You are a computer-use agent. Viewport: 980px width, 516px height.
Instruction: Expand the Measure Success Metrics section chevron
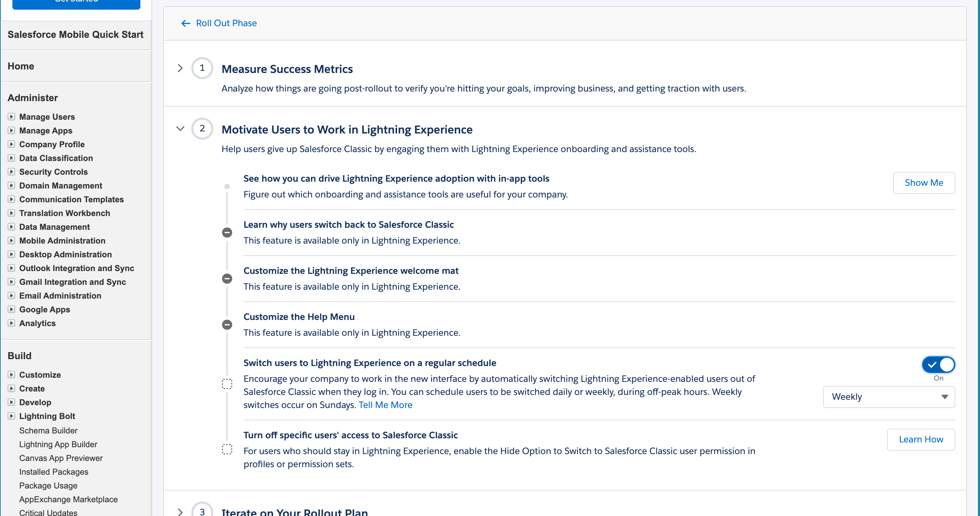pos(180,68)
